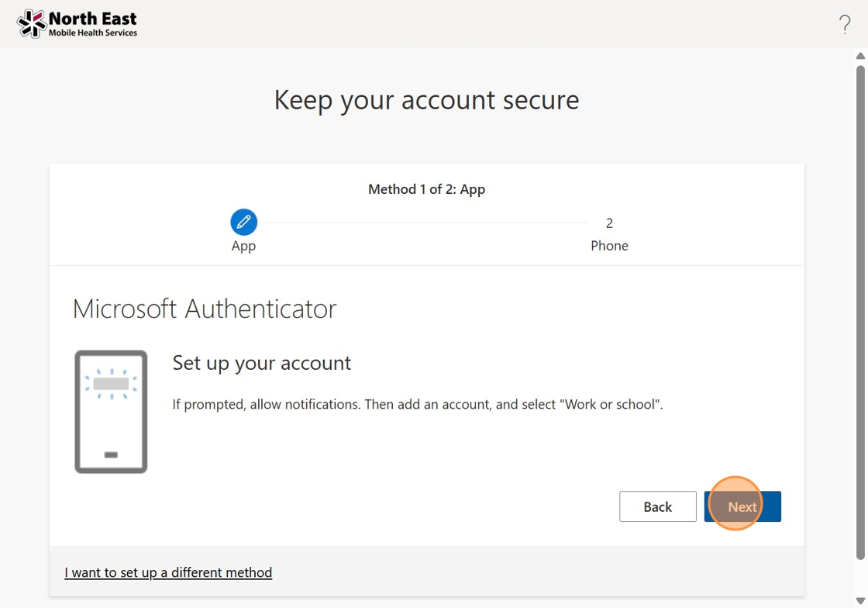Click the "Keep your account secure" heading
868x608 pixels.
click(x=426, y=100)
